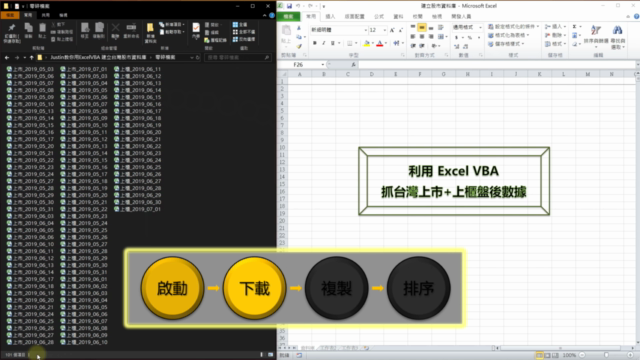Screen dimensions: 640x360
Task: Click the Name Box showing F26
Action: pos(299,64)
